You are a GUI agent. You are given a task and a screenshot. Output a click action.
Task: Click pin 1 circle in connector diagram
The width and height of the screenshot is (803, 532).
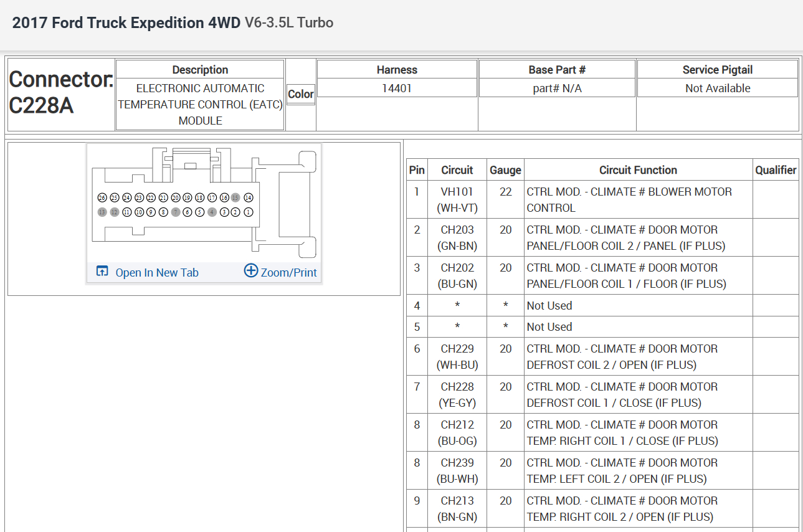coord(249,212)
